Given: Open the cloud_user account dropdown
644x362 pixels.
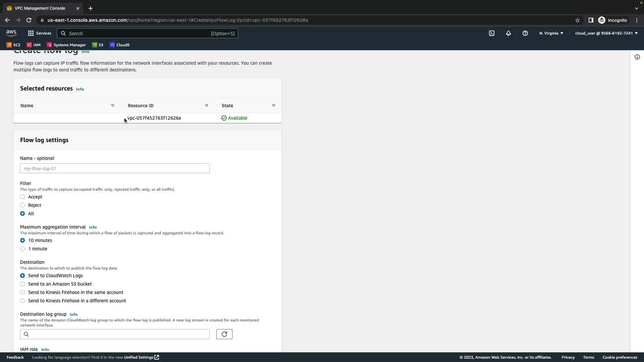Looking at the screenshot, I should tap(606, 33).
